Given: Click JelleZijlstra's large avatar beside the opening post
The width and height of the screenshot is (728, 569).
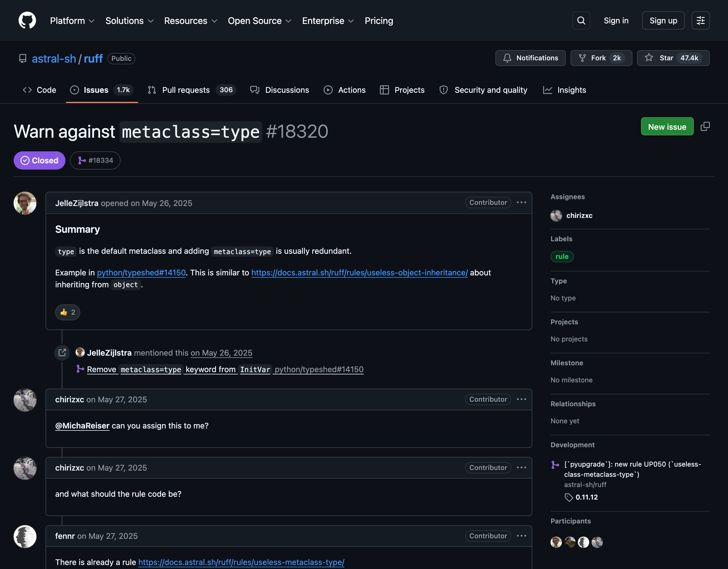Looking at the screenshot, I should tap(25, 203).
